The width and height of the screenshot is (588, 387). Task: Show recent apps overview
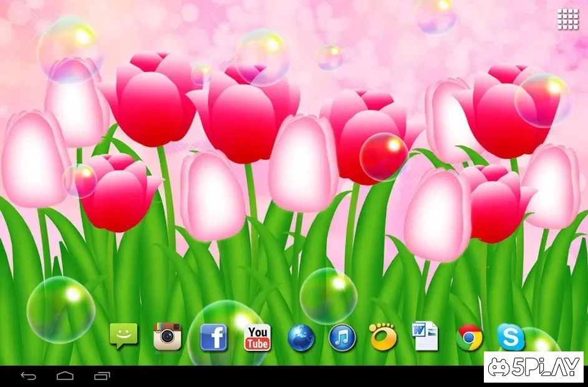102,376
